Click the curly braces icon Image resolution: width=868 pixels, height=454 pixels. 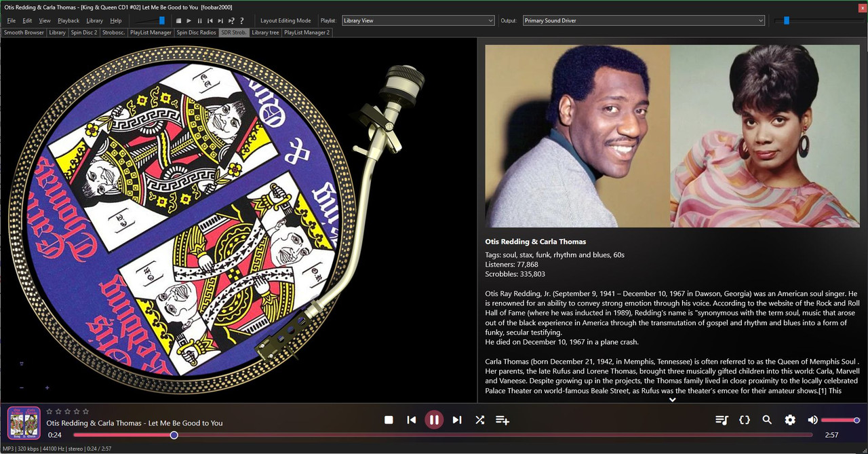[x=745, y=420]
